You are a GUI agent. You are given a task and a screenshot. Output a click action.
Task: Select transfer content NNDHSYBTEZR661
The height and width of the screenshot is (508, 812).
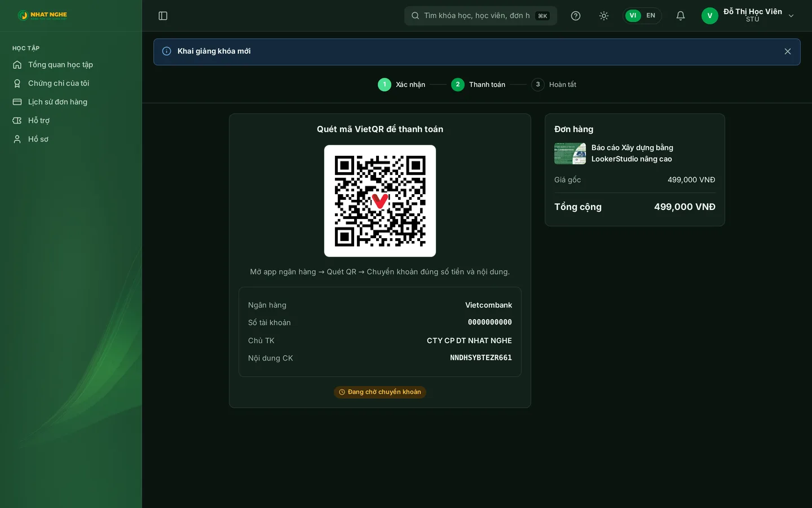click(481, 358)
